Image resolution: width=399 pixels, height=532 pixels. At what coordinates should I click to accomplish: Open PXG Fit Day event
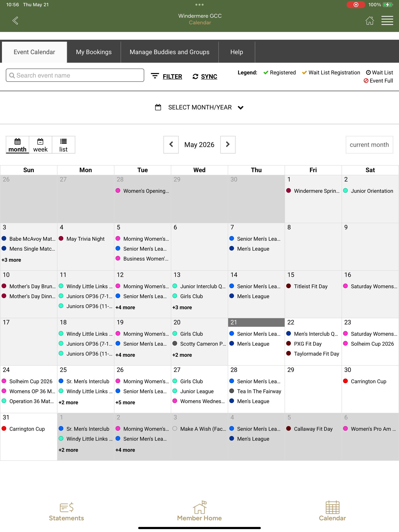coord(304,344)
